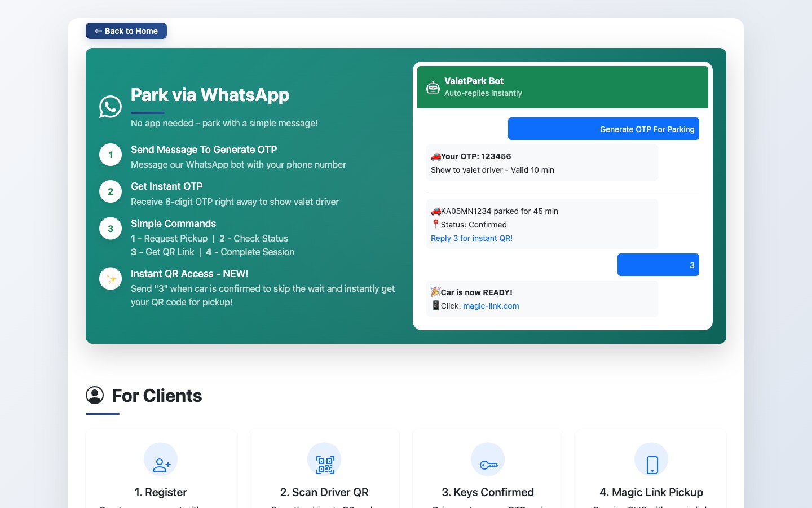Click the ValetPark Bot robot icon

[433, 87]
